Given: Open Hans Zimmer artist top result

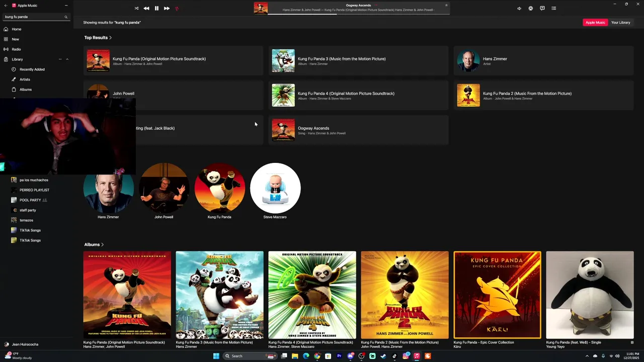Looking at the screenshot, I should (x=543, y=61).
